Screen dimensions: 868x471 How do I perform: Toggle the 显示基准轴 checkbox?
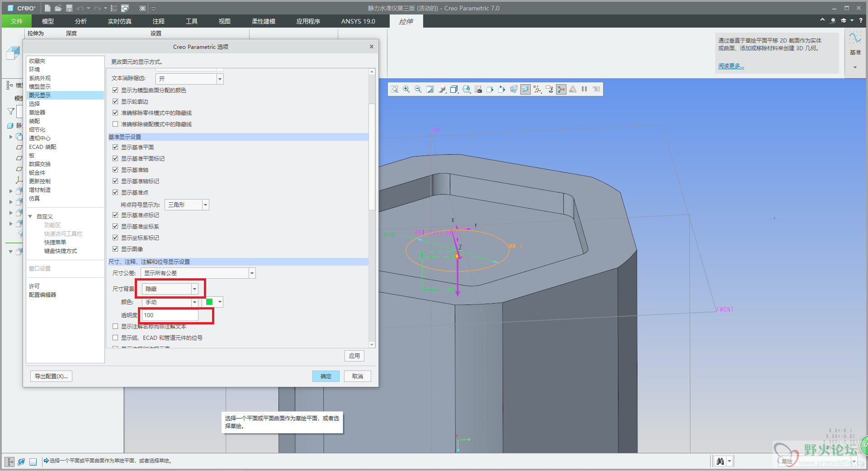tap(115, 170)
